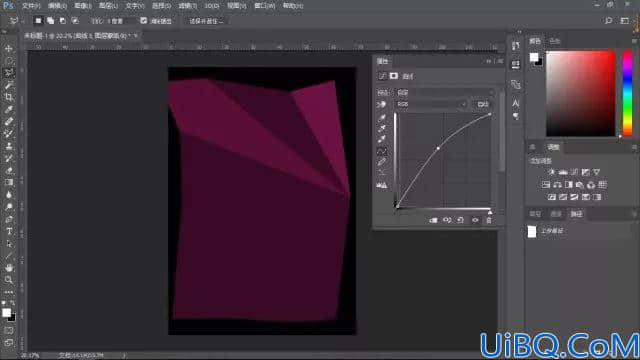Select Intersect with selection mode
The height and width of the screenshot is (360, 640).
pos(75,20)
